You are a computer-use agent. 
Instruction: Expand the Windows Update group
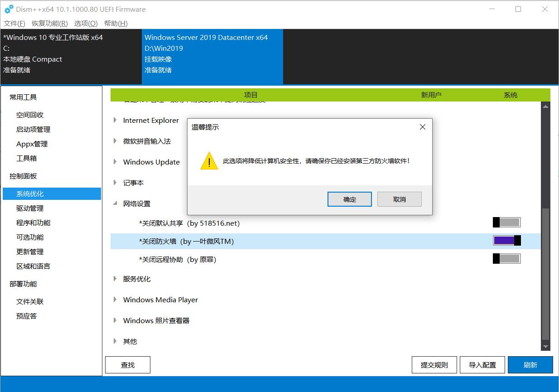pyautogui.click(x=116, y=162)
